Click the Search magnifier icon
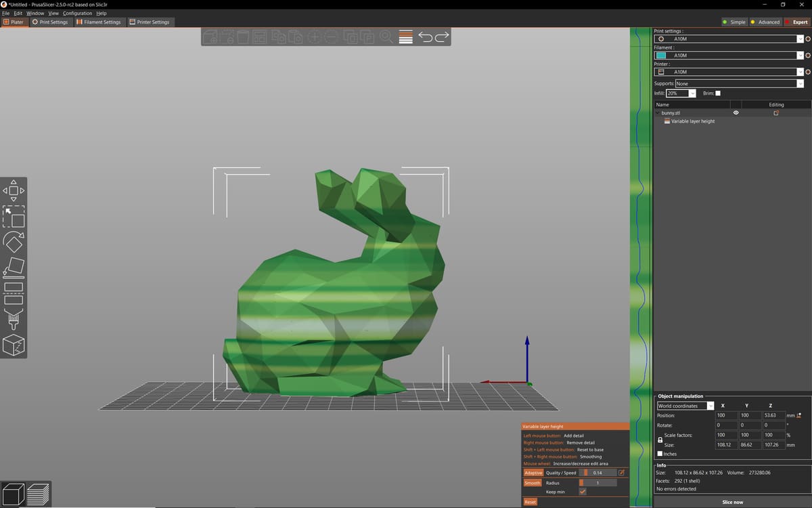 tap(386, 37)
